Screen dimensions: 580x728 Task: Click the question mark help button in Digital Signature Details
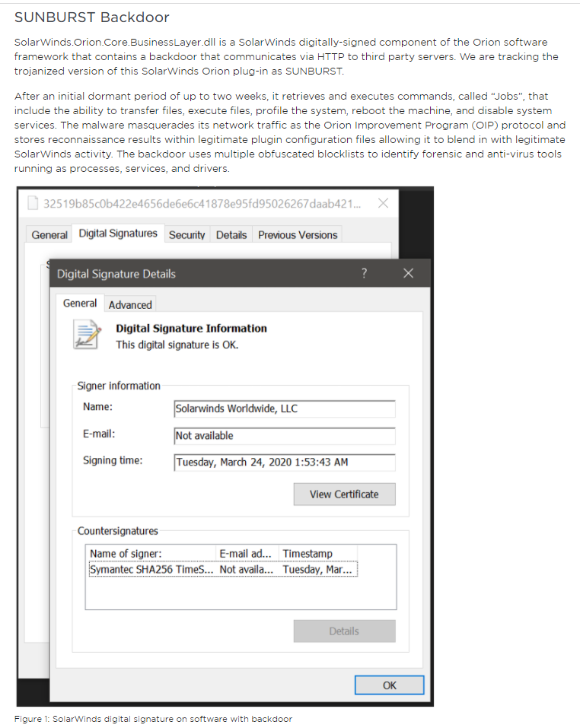(364, 273)
